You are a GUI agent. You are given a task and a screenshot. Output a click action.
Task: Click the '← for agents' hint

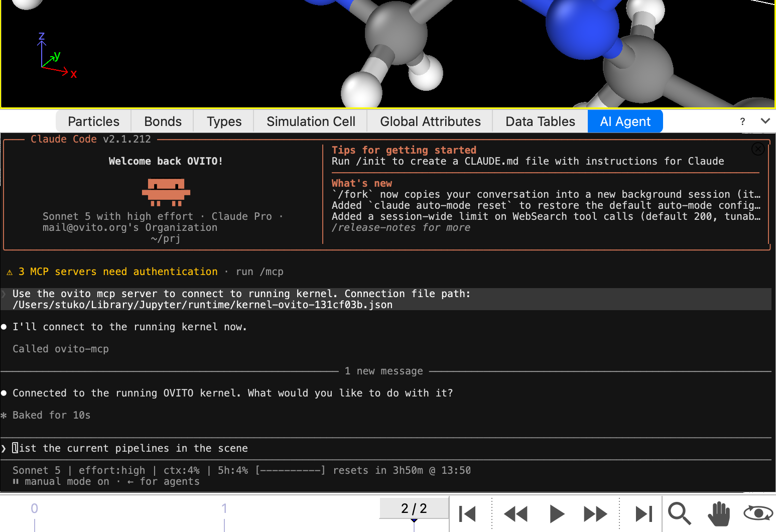pos(164,481)
